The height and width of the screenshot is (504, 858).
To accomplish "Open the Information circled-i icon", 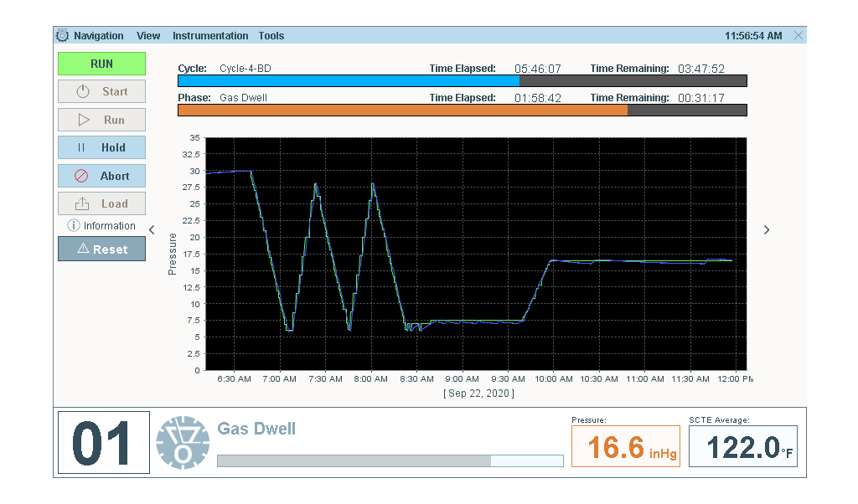I will tap(74, 226).
